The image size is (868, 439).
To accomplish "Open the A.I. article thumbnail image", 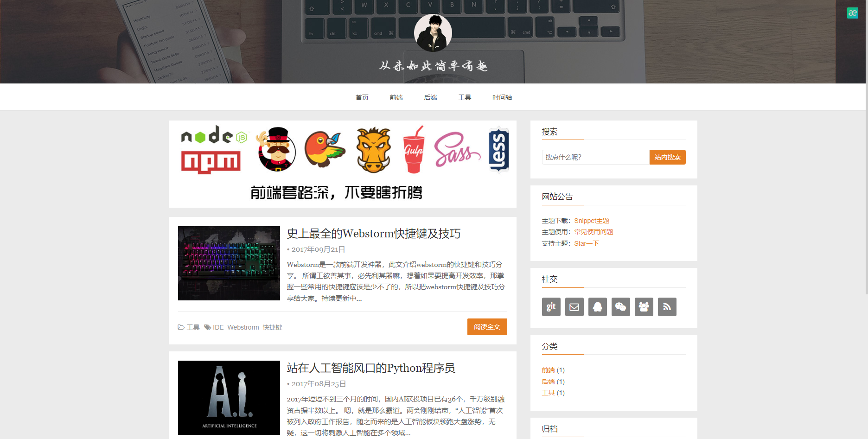I will (229, 398).
